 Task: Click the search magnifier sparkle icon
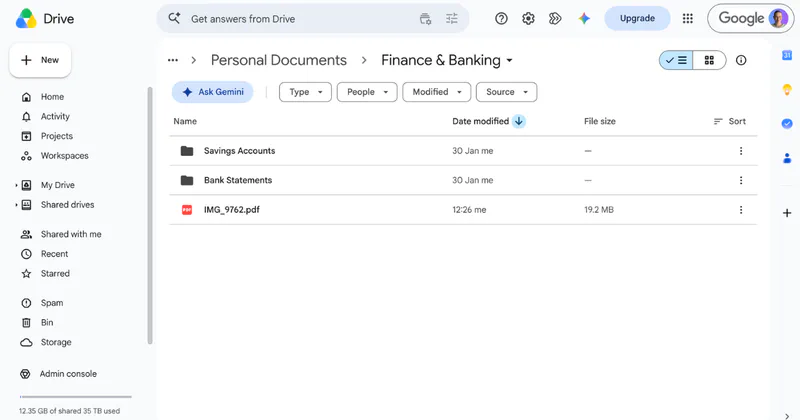tap(174, 18)
